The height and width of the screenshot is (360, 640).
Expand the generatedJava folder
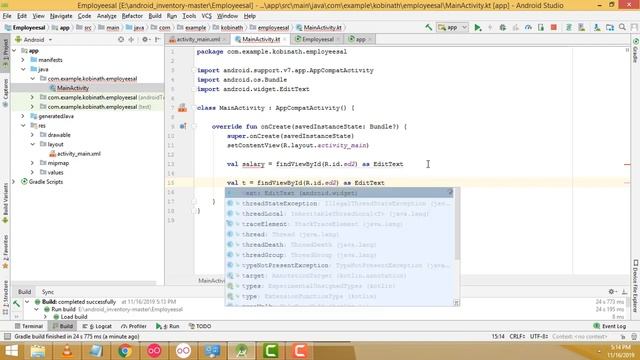click(x=23, y=116)
